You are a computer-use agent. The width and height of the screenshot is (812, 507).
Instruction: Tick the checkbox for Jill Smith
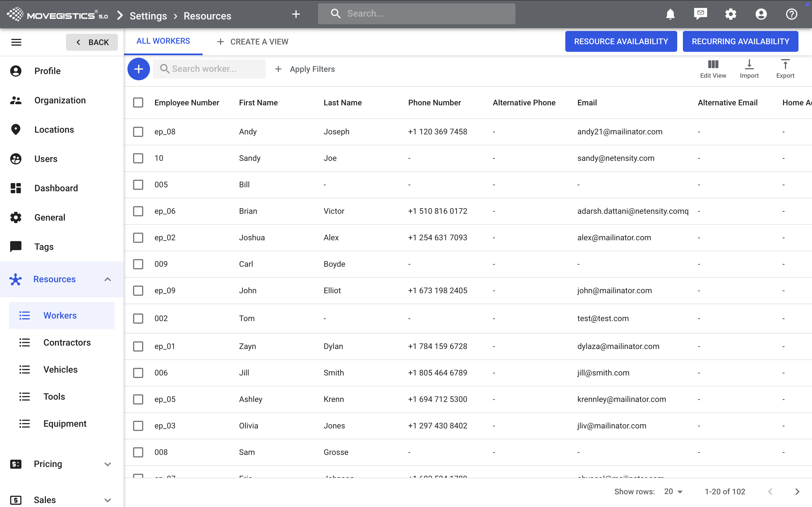(138, 373)
